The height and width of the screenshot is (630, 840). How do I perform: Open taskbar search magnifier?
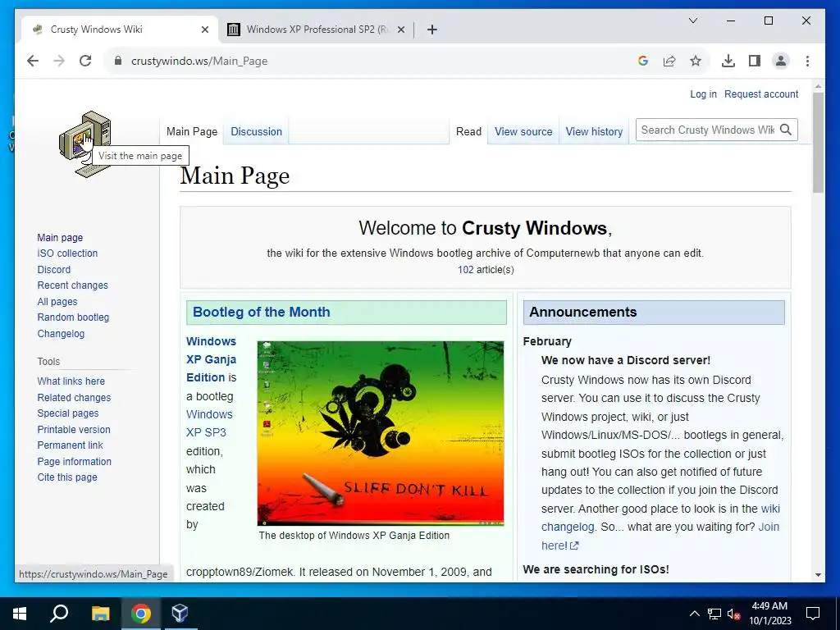(59, 614)
